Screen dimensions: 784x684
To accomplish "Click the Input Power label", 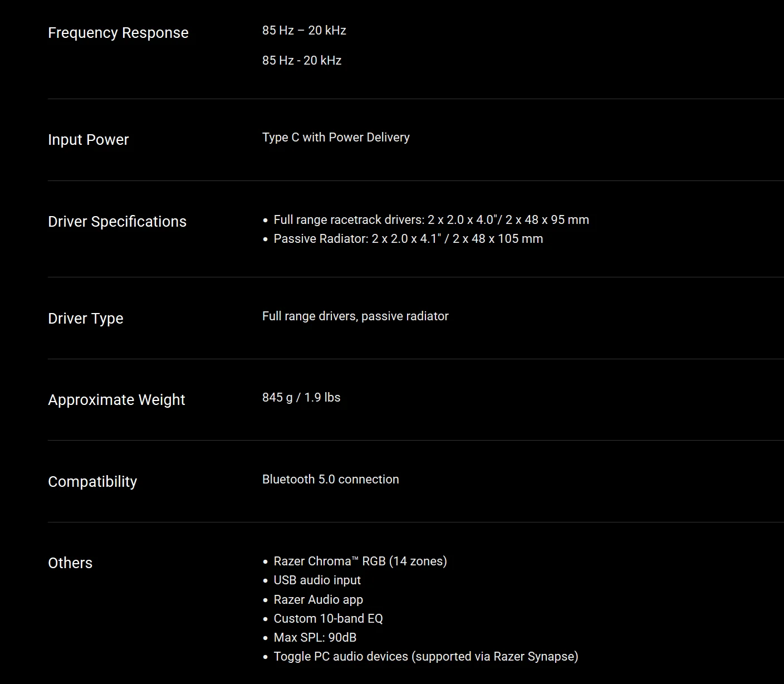I will point(88,140).
